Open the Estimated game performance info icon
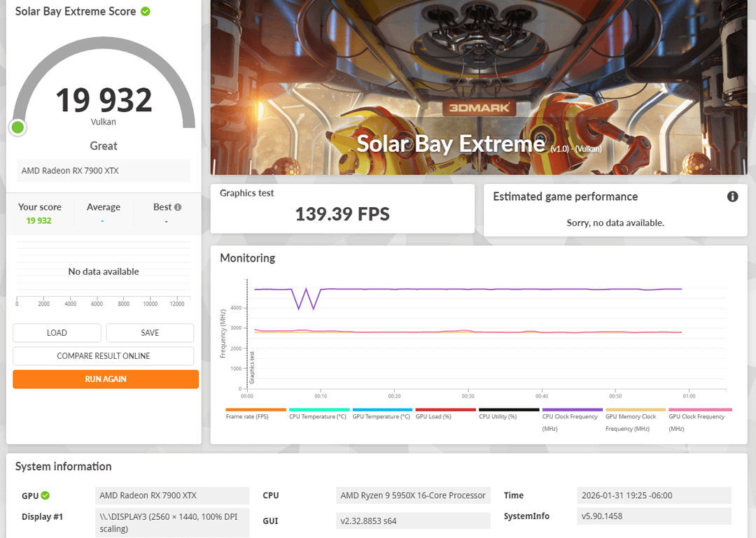 [732, 197]
